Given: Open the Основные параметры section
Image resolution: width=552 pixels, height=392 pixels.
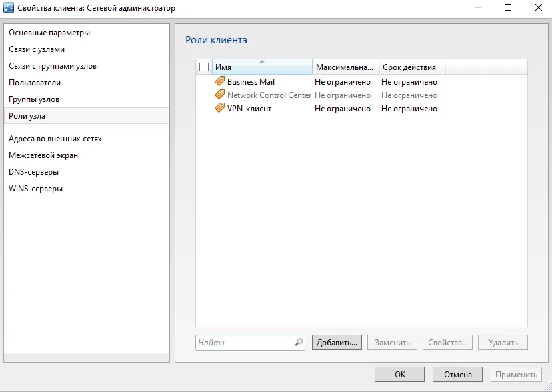Looking at the screenshot, I should click(x=86, y=33).
